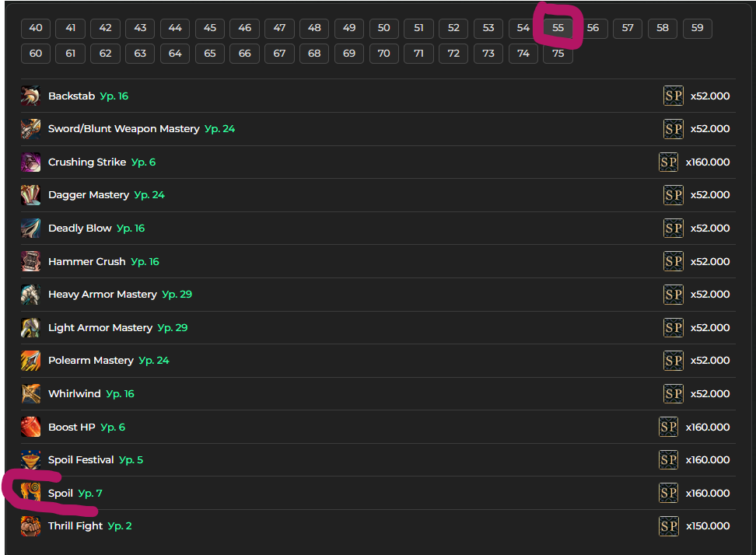Switch to level 64 tab
The image size is (756, 555).
(175, 54)
